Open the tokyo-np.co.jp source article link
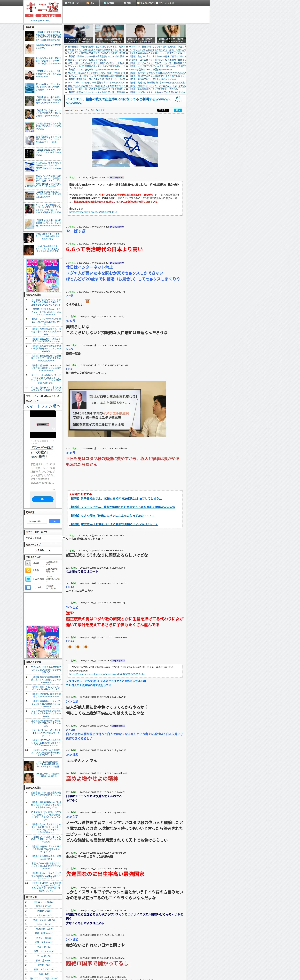Viewport: 300px width, 980px height. click(93, 212)
